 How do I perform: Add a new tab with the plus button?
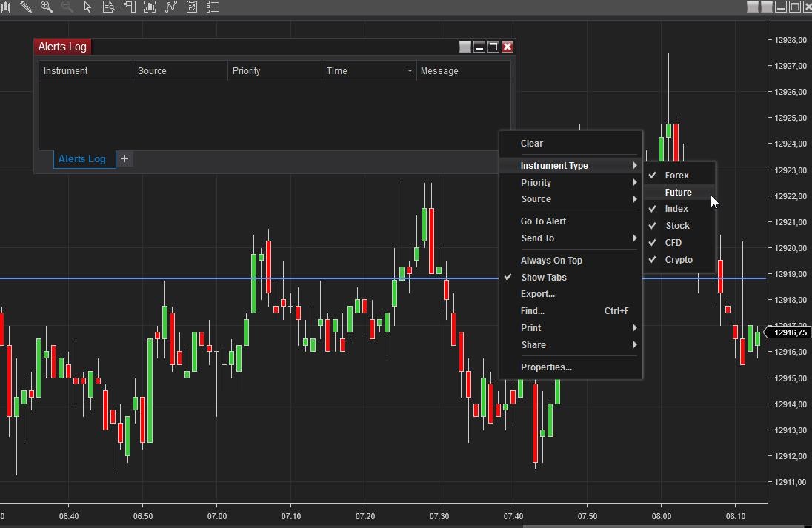[124, 158]
